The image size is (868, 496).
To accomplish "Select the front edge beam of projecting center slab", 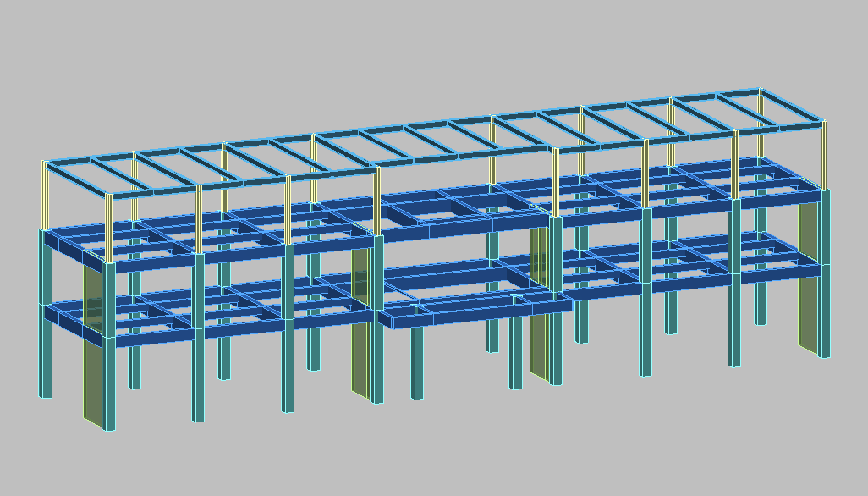I will pos(474,314).
